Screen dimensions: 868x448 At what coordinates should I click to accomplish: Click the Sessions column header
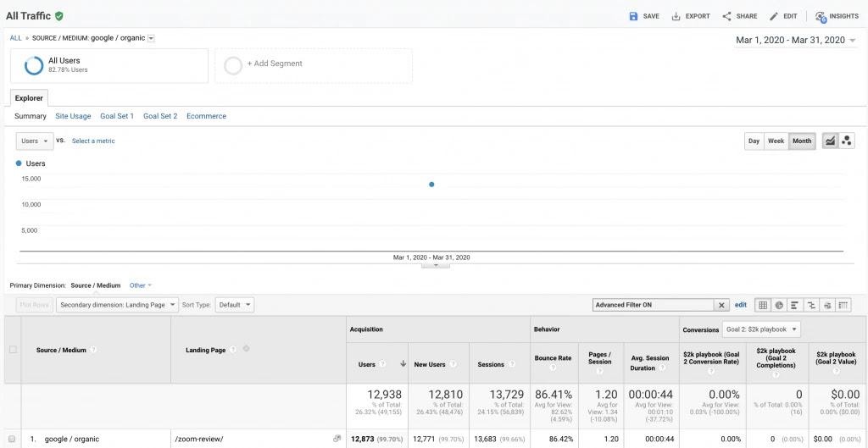point(491,364)
